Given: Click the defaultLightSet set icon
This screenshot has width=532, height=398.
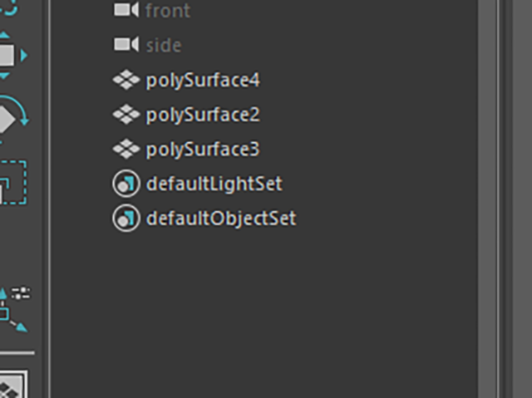Looking at the screenshot, I should click(126, 184).
